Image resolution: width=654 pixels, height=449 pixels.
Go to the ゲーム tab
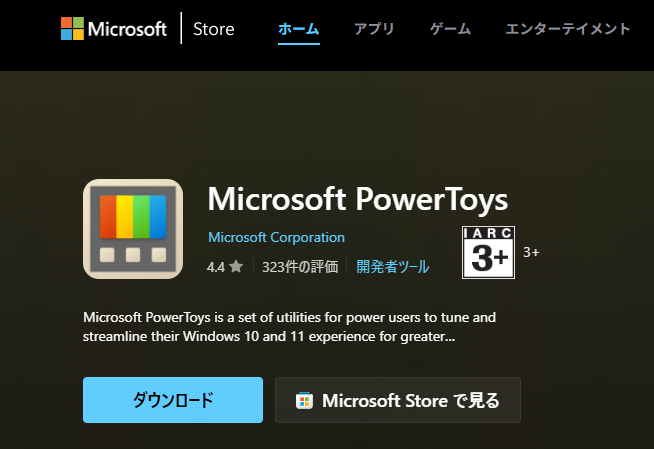coord(450,29)
